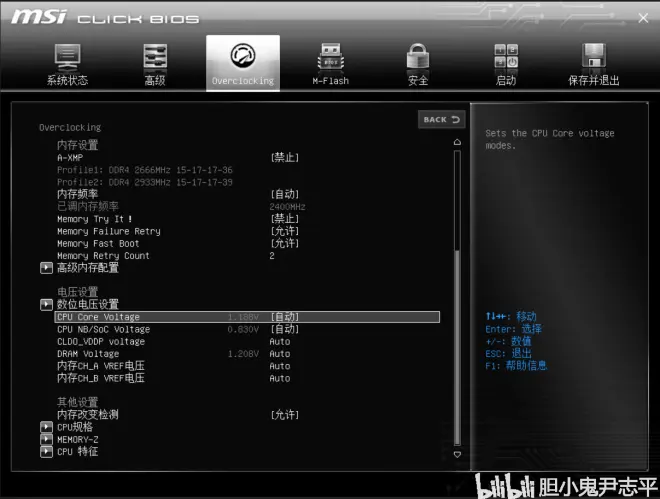Toggle 内存改变检测 [允许] value
The image size is (660, 499).
click(285, 415)
